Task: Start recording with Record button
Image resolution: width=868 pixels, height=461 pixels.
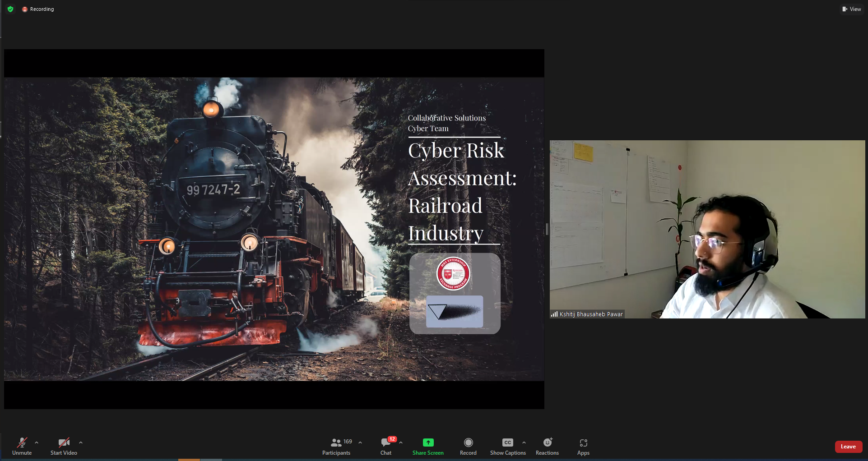Action: tap(468, 447)
